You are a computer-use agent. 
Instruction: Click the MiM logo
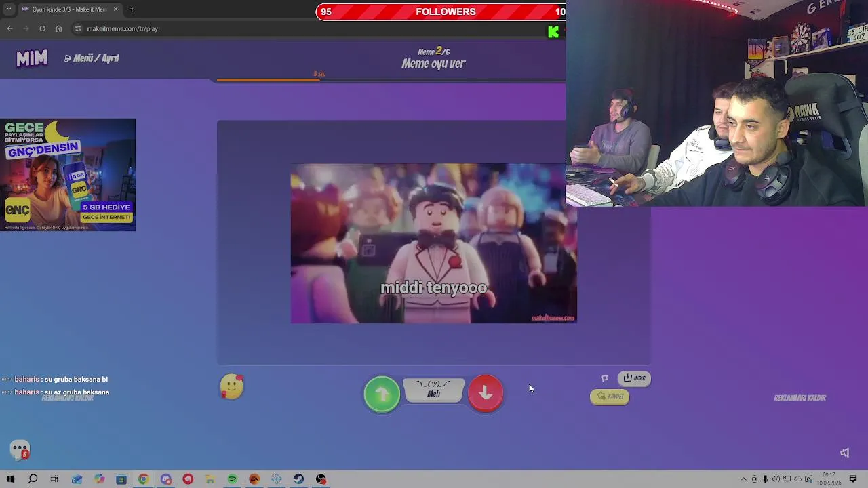click(32, 58)
